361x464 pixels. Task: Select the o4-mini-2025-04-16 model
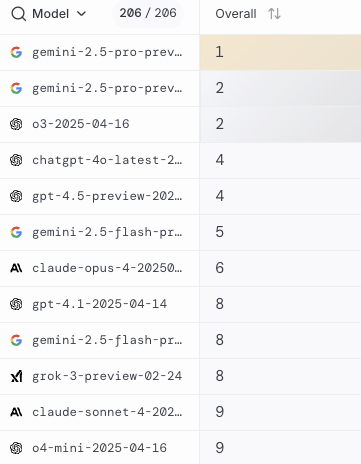[99, 448]
